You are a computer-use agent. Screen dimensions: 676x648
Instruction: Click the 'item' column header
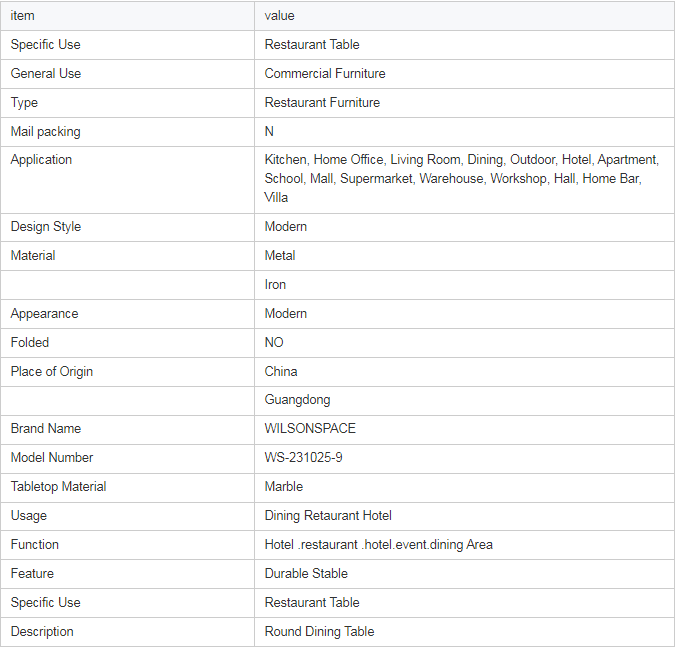point(22,16)
